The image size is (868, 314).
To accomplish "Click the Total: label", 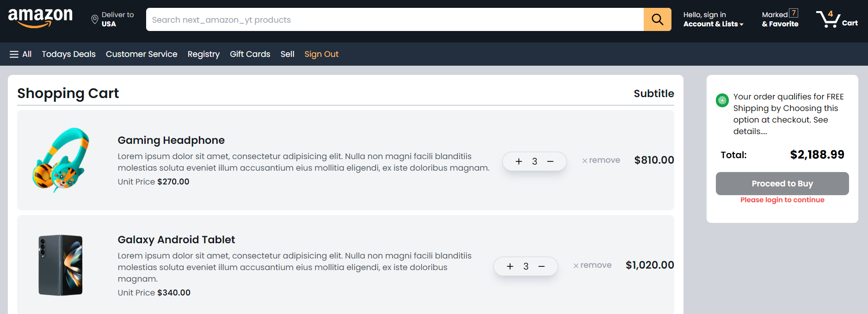I will 733,155.
